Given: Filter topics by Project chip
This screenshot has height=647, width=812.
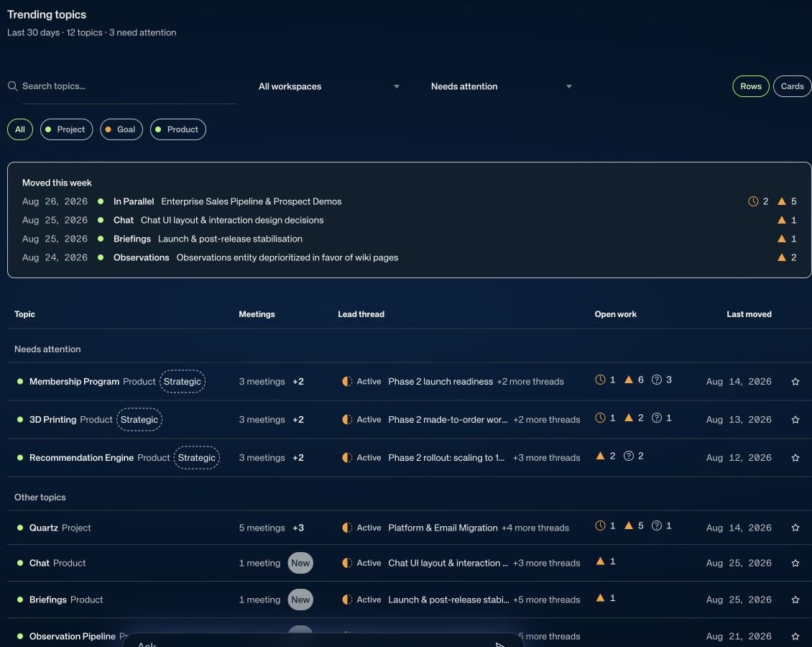Looking at the screenshot, I should tap(66, 129).
